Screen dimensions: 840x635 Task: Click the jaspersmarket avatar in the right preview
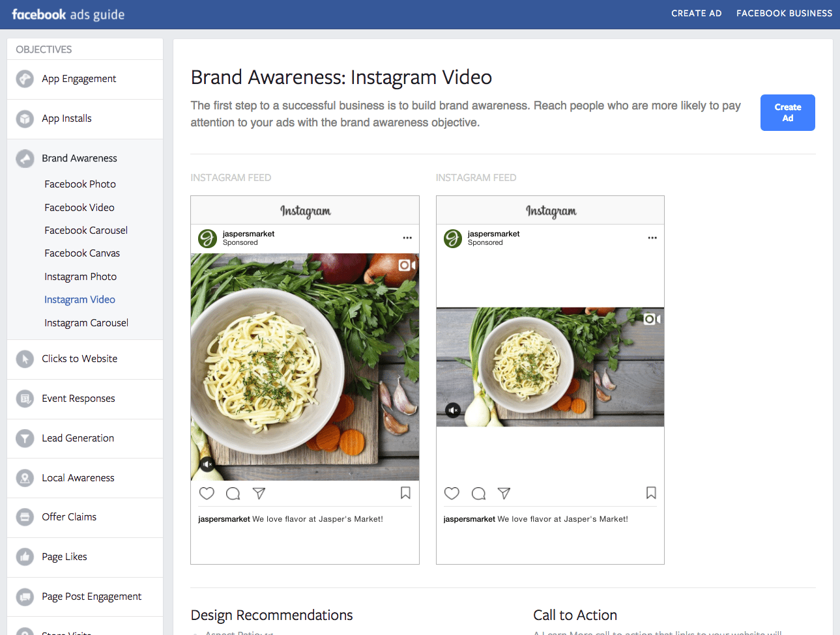453,238
